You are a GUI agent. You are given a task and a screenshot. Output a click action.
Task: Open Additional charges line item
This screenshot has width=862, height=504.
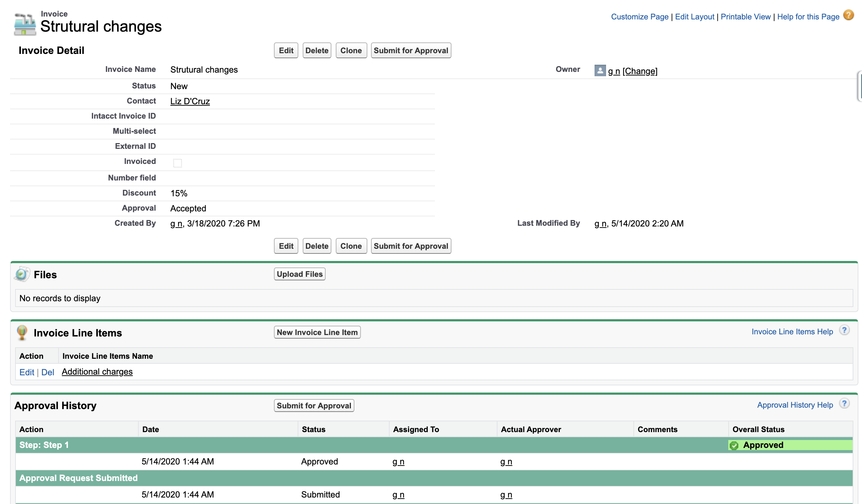[97, 372]
